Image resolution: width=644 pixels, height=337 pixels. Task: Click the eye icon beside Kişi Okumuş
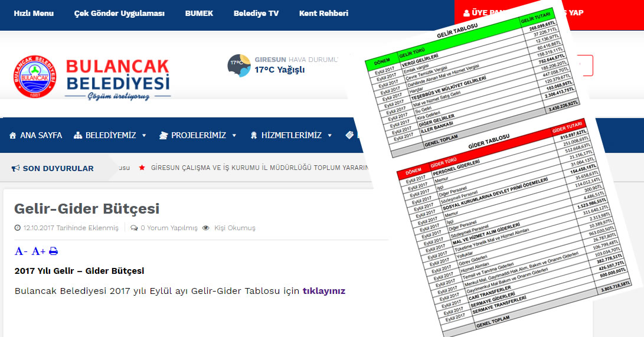(x=206, y=228)
